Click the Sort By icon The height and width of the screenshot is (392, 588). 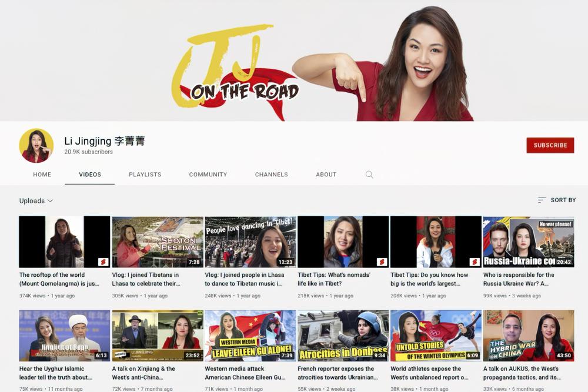pyautogui.click(x=542, y=200)
